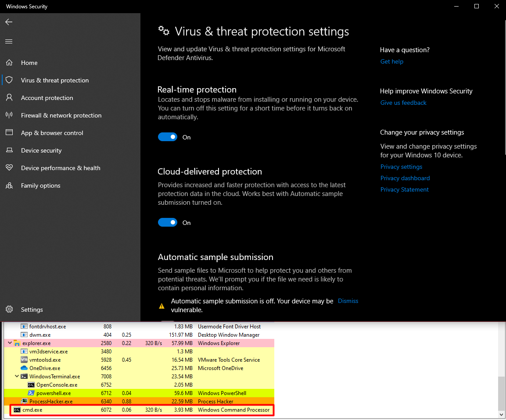Click the back arrow icon
Screen dimensions: 506x420
click(9, 22)
